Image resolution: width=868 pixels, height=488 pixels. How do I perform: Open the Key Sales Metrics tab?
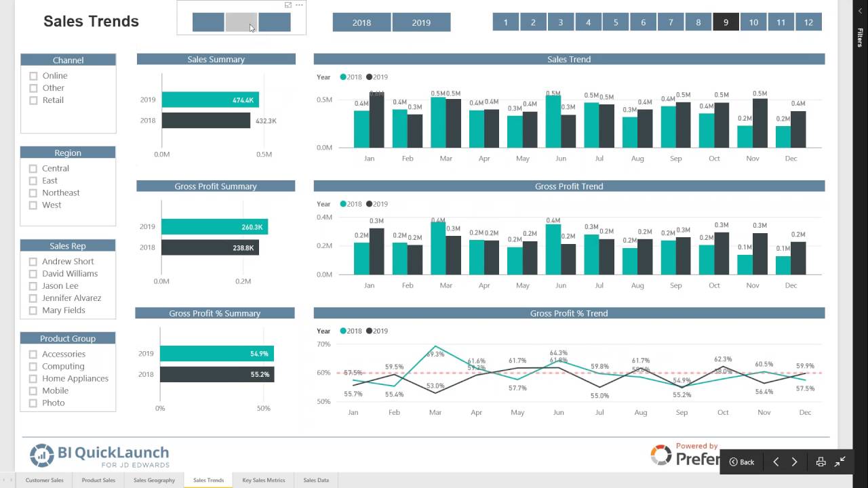[263, 480]
